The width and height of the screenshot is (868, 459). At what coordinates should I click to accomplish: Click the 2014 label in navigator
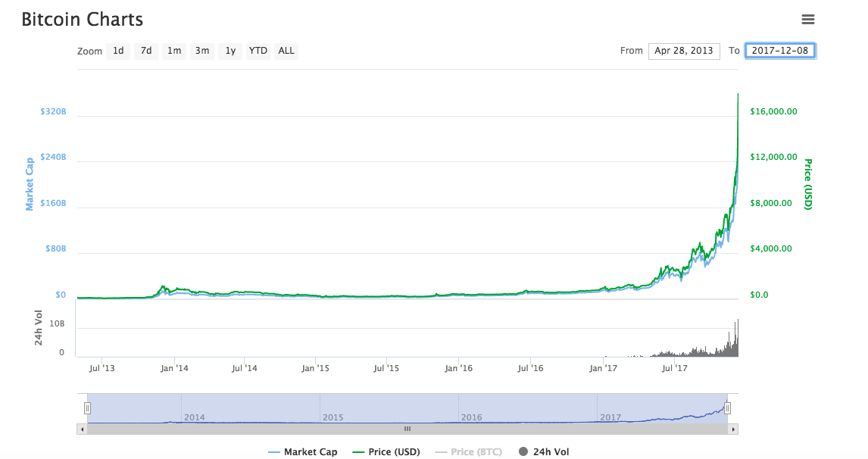[195, 417]
